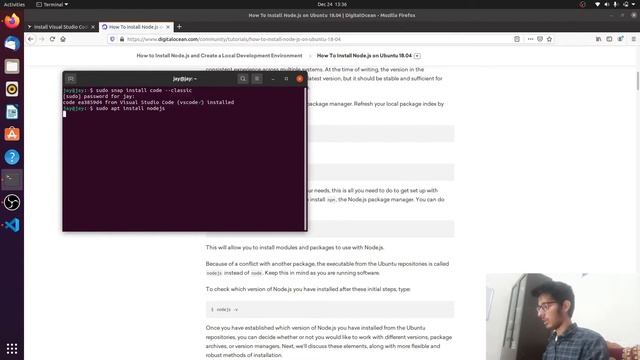The width and height of the screenshot is (640, 360).
Task: Close the How To Install Node.js tab
Action: tap(168, 27)
